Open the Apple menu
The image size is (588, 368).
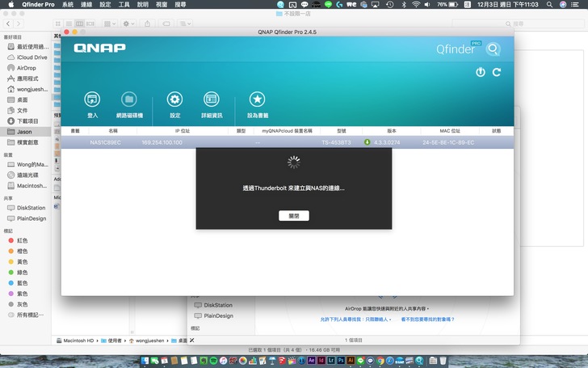pyautogui.click(x=10, y=5)
